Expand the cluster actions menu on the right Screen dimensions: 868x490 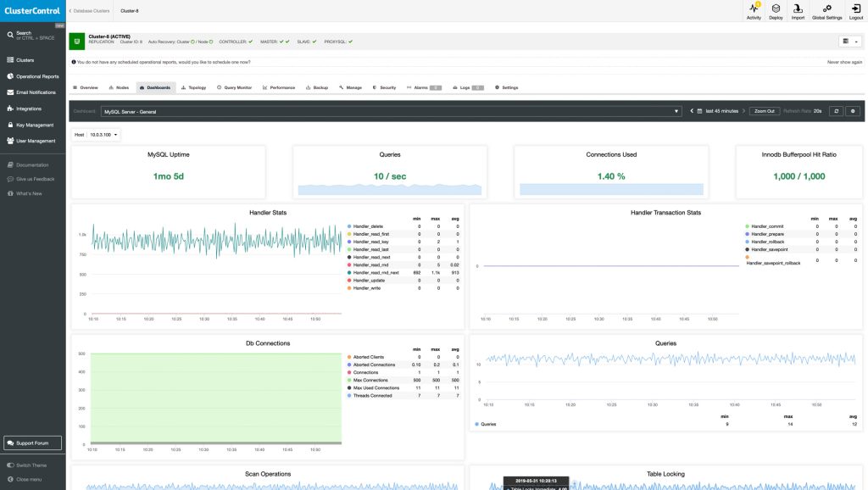(846, 41)
